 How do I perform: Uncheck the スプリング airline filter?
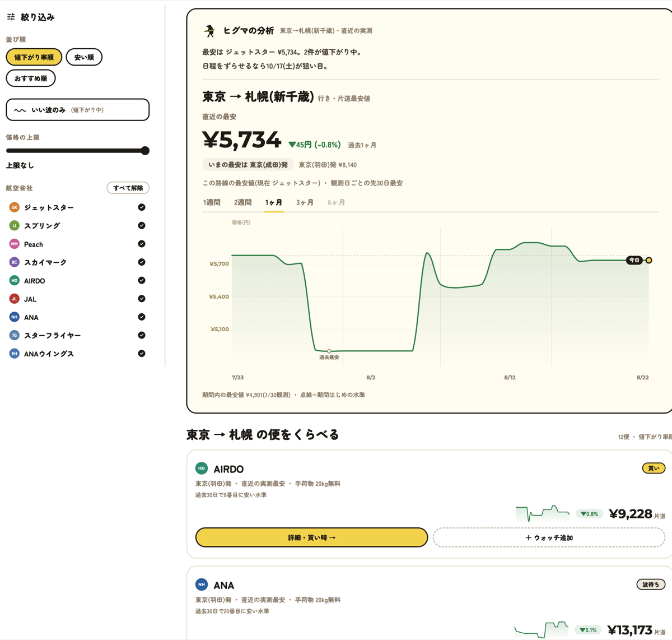[142, 225]
